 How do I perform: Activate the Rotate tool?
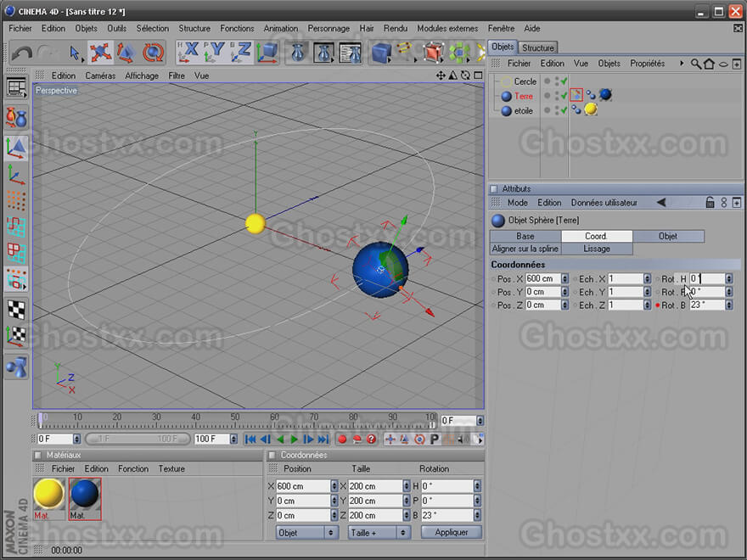tap(153, 53)
